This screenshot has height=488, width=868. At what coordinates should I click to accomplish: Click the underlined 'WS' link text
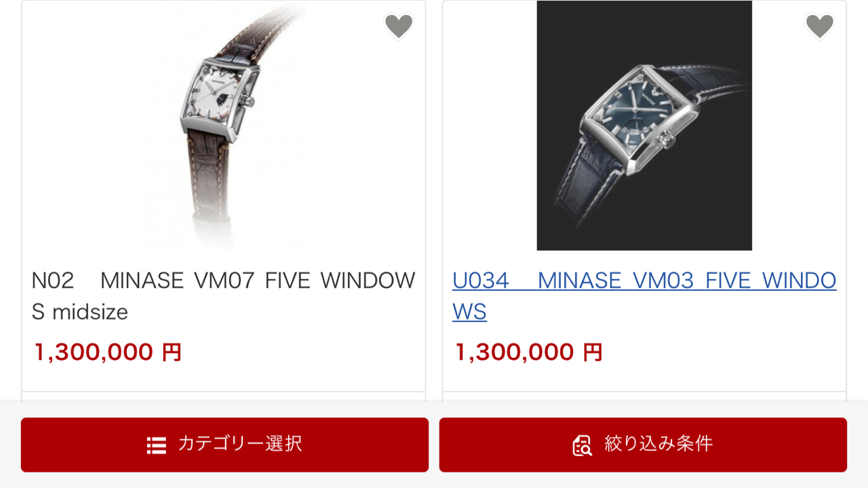coord(469,312)
